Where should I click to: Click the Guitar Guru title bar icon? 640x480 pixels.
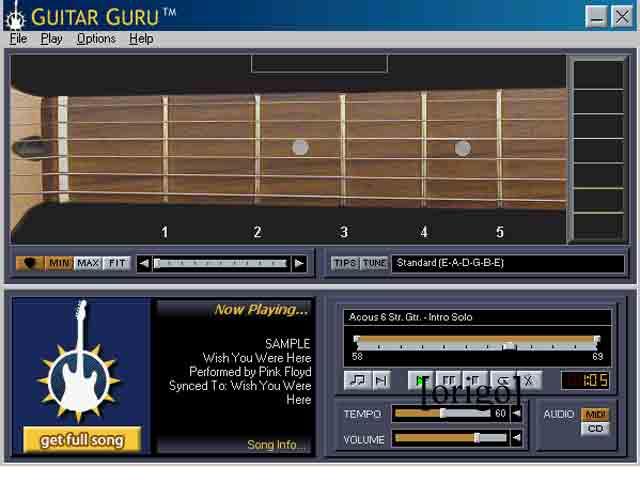pos(15,16)
